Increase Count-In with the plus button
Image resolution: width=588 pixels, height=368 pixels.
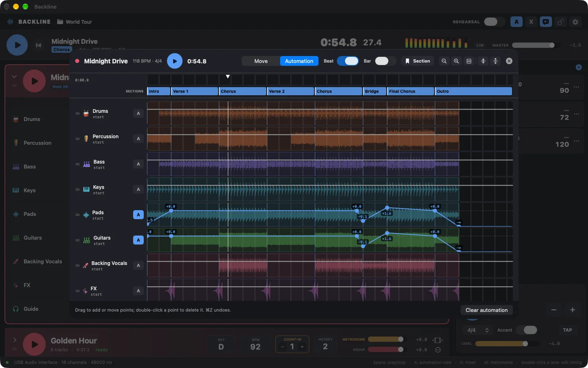tap(302, 347)
